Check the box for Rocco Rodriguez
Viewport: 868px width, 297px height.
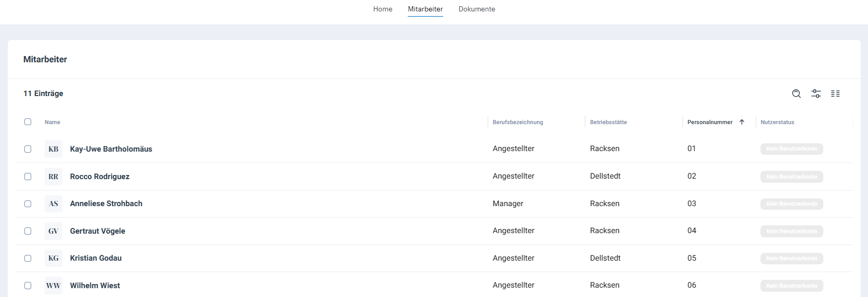point(28,177)
